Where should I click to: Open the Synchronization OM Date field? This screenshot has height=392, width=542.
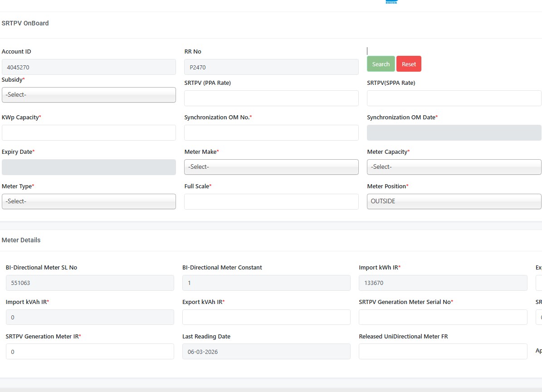tap(454, 133)
